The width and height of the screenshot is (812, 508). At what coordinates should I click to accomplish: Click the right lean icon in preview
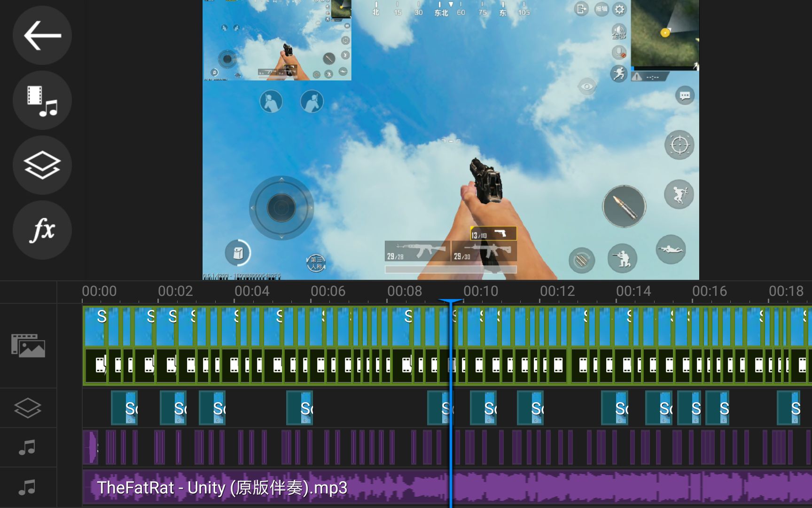tap(312, 102)
